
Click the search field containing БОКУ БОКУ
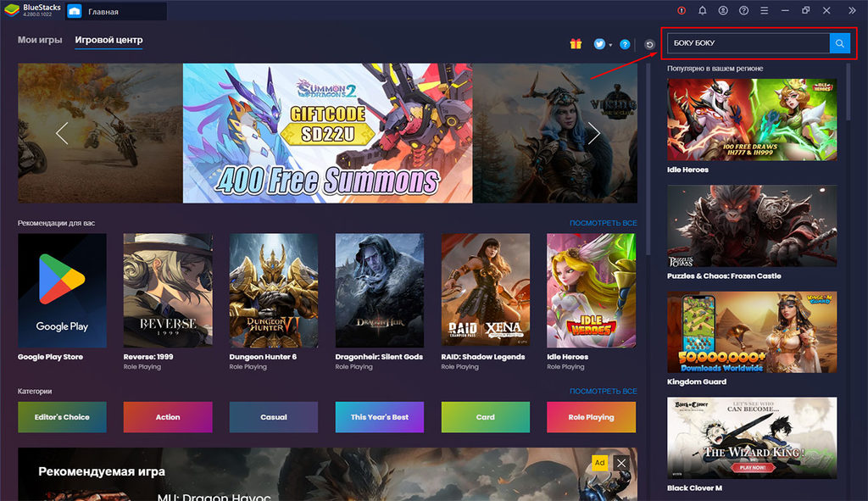[748, 43]
